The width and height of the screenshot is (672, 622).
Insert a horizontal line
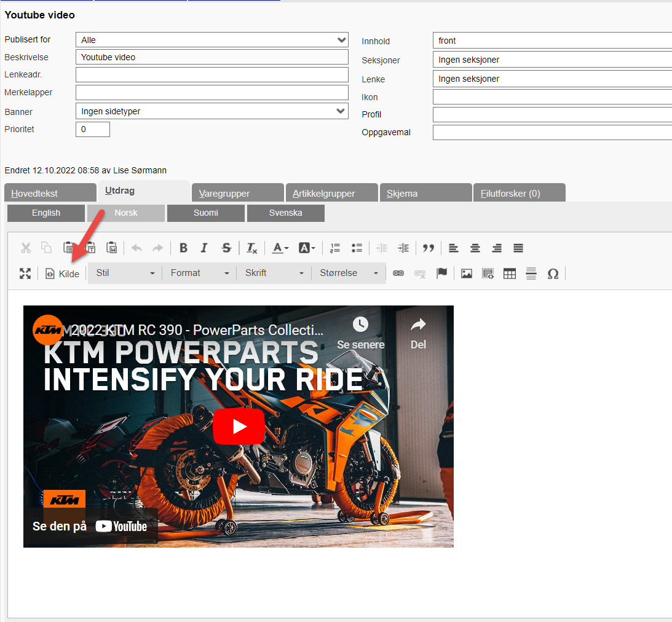point(531,274)
